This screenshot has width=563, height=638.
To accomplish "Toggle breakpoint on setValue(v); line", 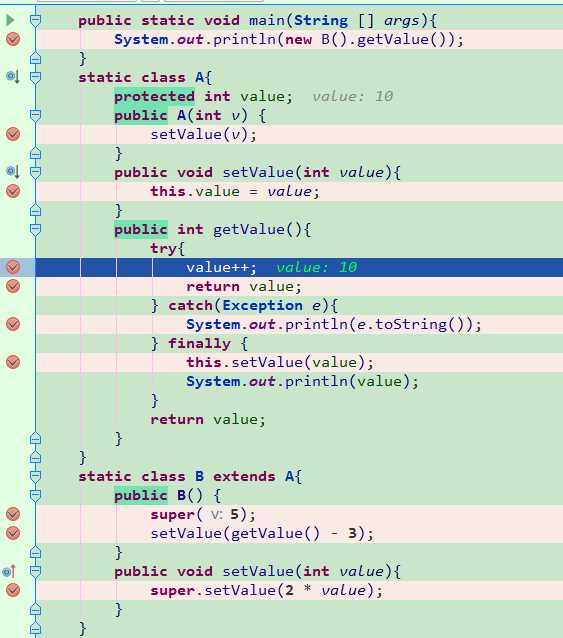I will (13, 134).
